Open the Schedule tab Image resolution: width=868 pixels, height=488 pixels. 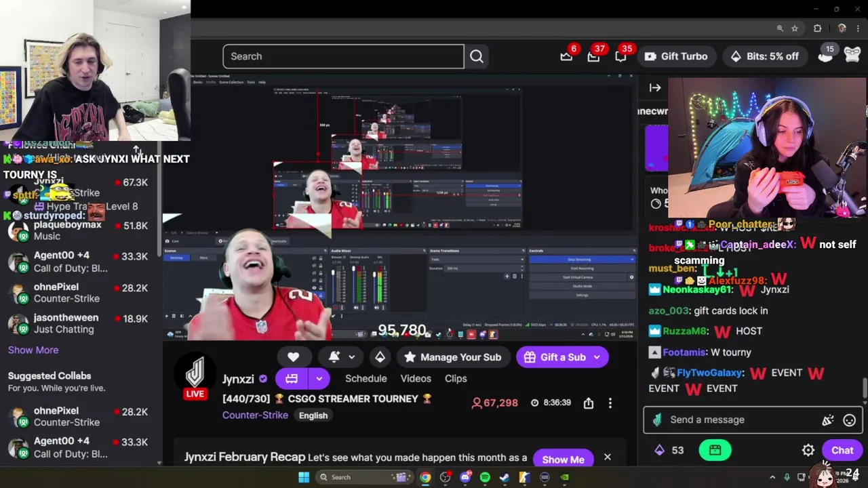pyautogui.click(x=366, y=379)
